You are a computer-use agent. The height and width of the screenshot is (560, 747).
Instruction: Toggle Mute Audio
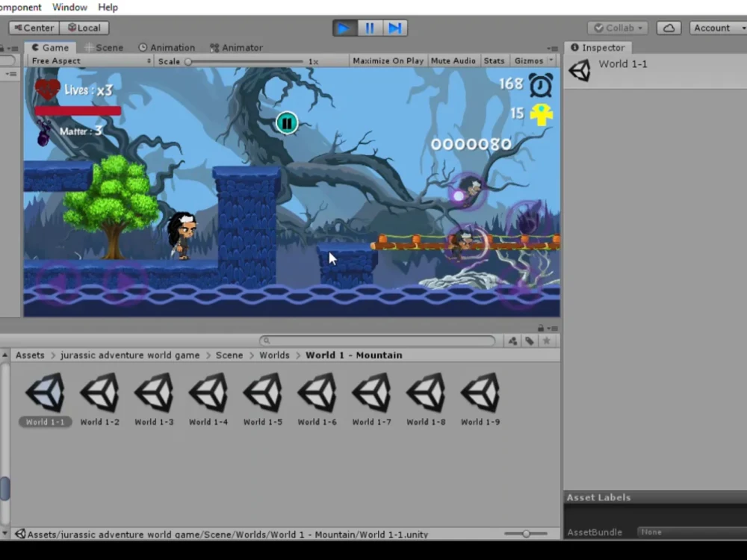[x=453, y=61]
